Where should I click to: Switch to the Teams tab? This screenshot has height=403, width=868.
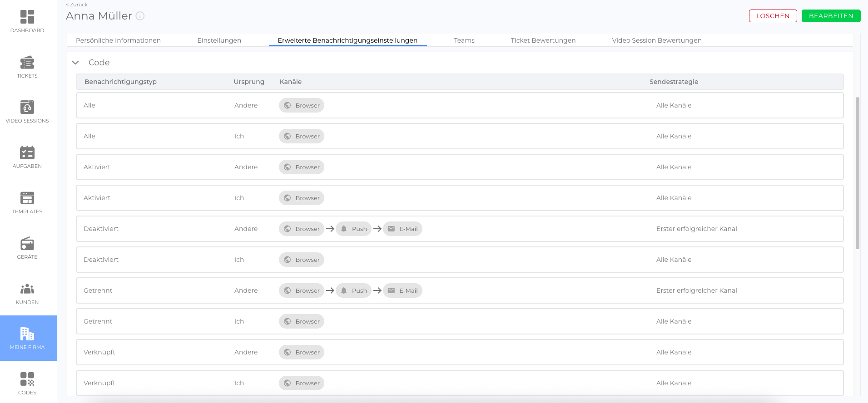point(464,40)
